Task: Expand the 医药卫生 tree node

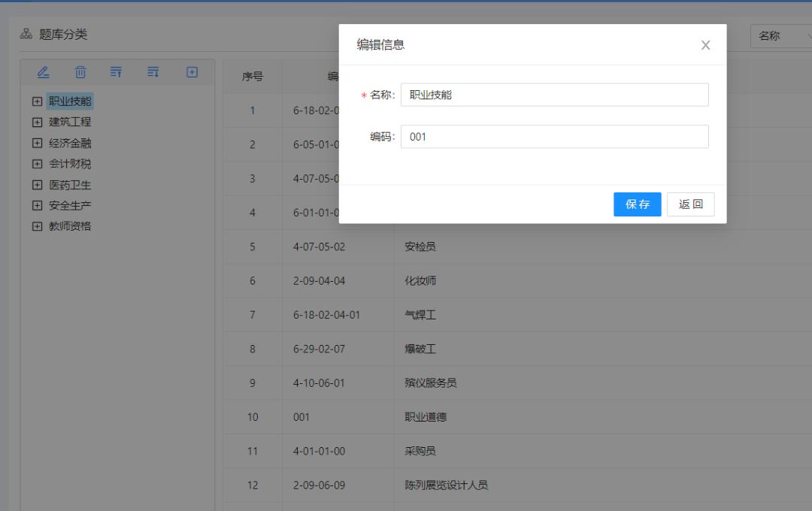Action: [37, 185]
